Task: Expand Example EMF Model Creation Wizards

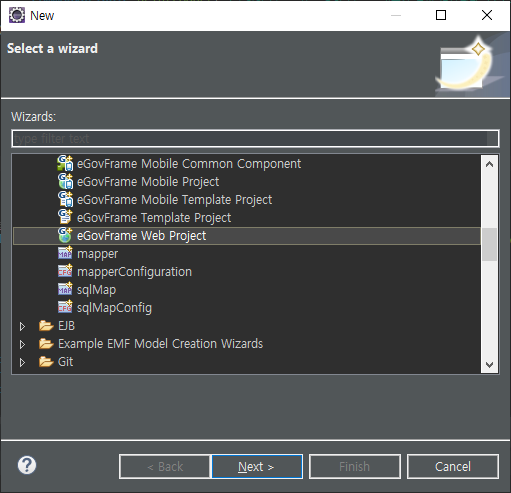Action: click(x=22, y=344)
